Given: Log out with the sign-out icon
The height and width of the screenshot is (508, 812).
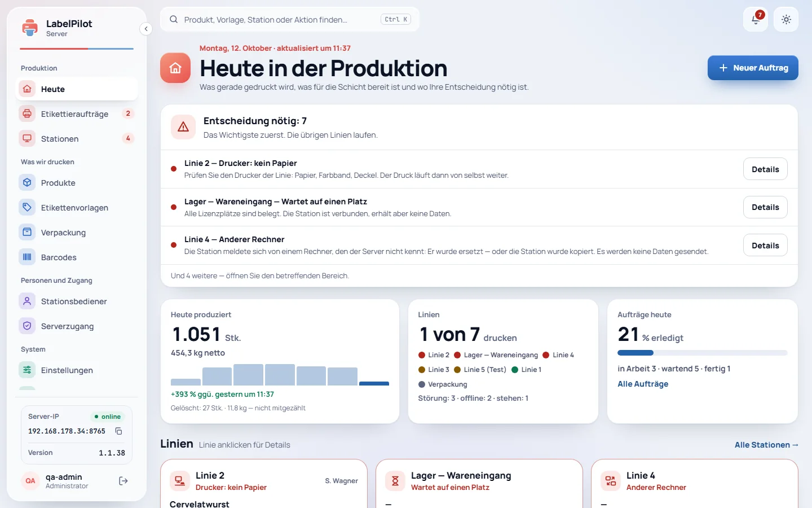Looking at the screenshot, I should pyautogui.click(x=123, y=481).
